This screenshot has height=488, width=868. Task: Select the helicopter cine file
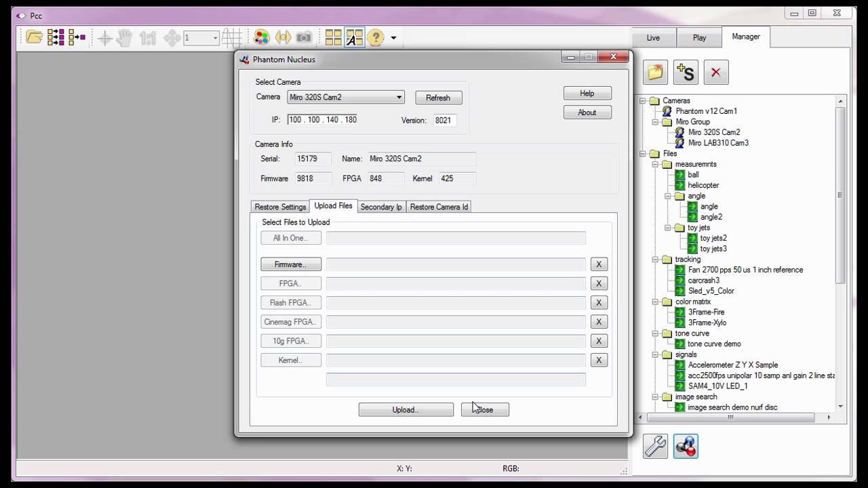[703, 185]
